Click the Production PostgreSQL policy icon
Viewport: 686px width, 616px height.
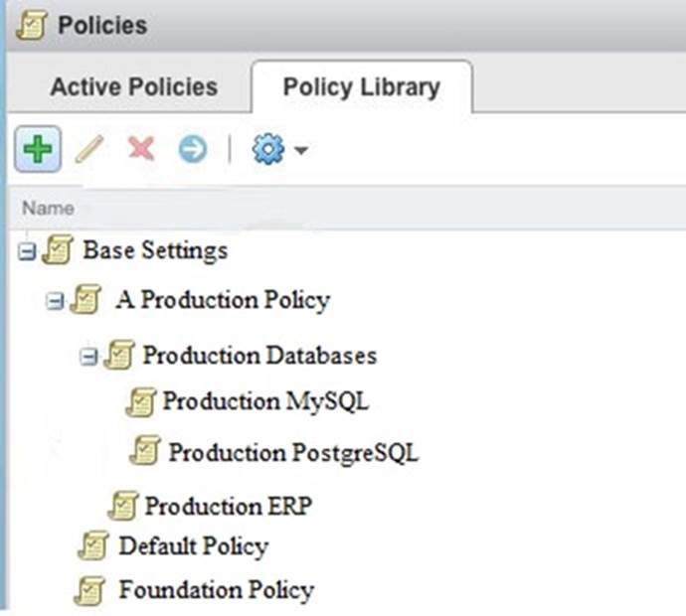145,453
